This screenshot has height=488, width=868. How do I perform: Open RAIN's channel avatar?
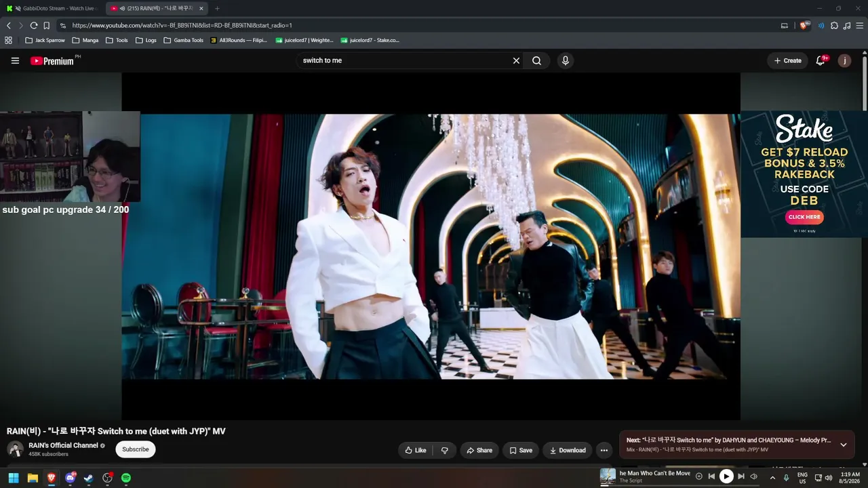click(x=15, y=449)
